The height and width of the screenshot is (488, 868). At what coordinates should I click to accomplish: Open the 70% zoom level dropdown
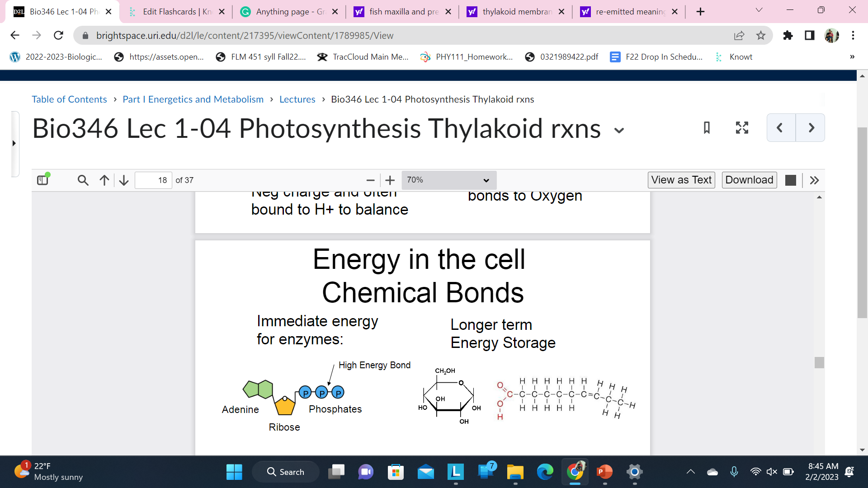[448, 180]
